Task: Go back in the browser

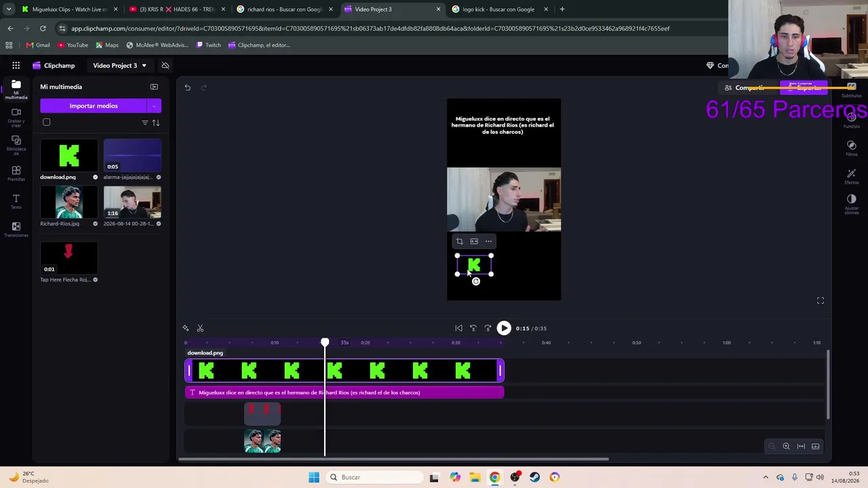Action: click(x=10, y=28)
